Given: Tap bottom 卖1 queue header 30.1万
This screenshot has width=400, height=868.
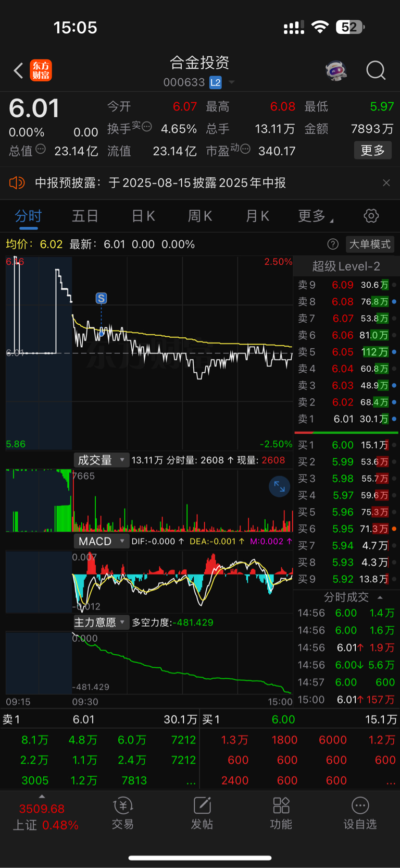Looking at the screenshot, I should click(x=99, y=719).
